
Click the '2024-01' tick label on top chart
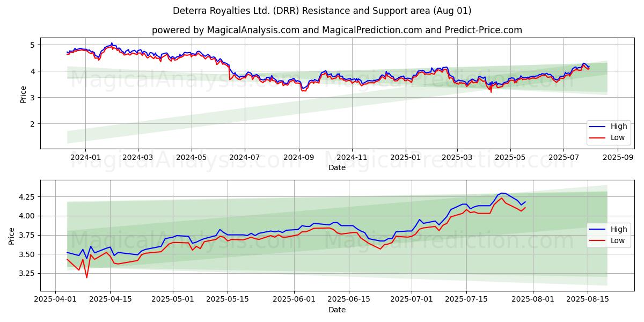(85, 157)
